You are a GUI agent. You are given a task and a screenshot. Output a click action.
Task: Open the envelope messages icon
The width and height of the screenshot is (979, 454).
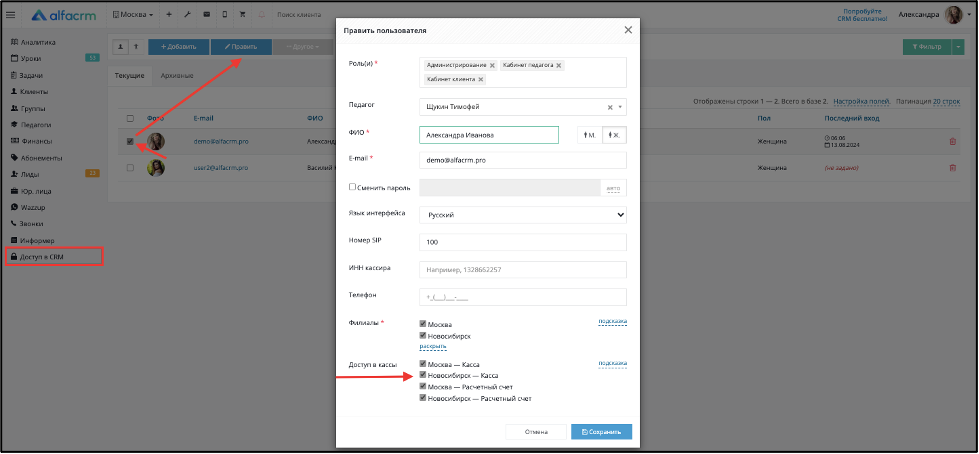pyautogui.click(x=206, y=15)
